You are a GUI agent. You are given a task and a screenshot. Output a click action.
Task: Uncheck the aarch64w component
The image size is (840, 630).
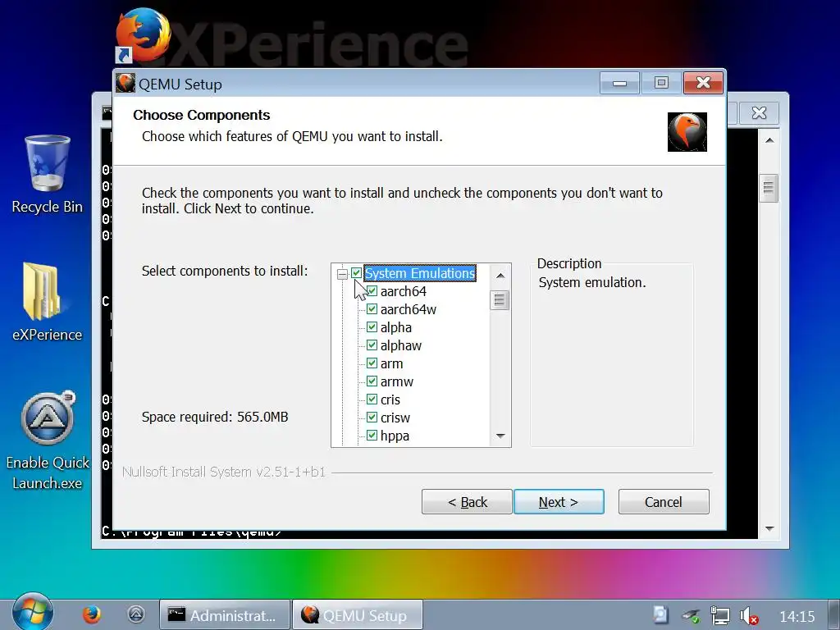[372, 309]
